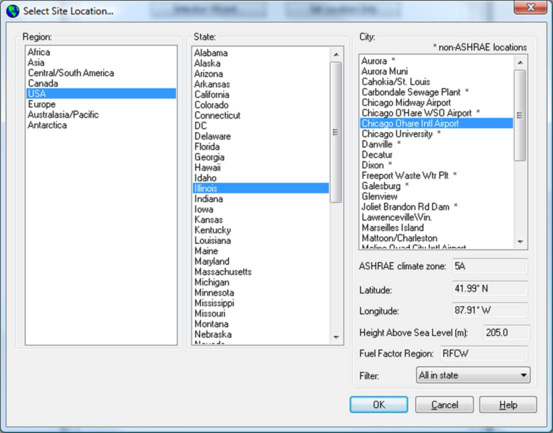Click Height Above Sea Level field

point(506,333)
